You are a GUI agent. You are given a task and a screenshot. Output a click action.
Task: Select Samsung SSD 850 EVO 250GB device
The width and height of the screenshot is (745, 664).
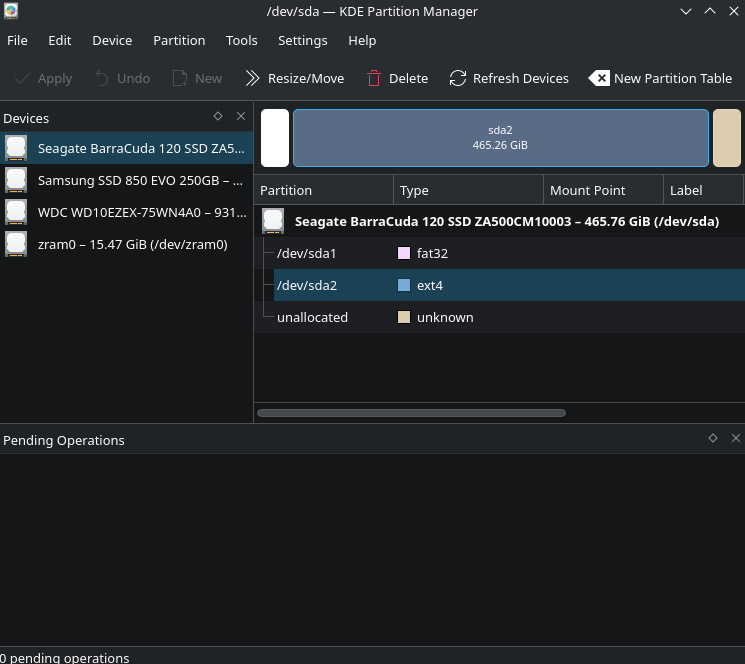pyautogui.click(x=126, y=180)
